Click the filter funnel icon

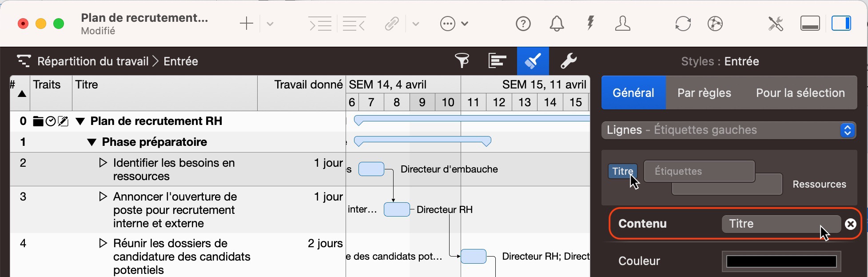tap(462, 61)
